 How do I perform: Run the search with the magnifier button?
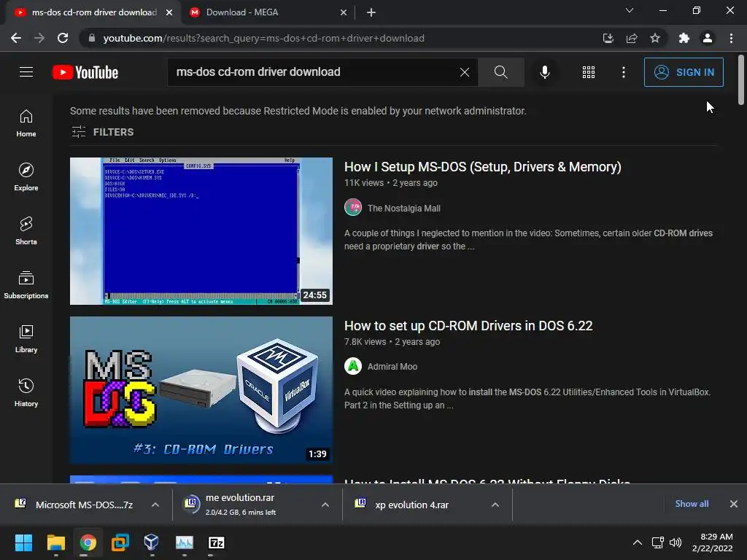(500, 72)
